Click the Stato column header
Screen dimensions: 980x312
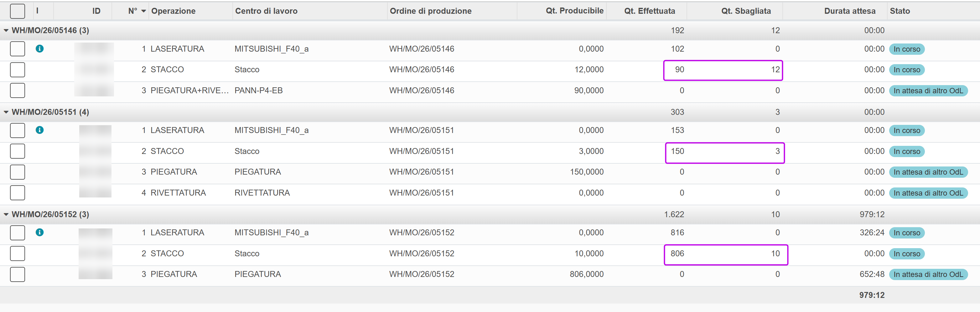tap(899, 11)
